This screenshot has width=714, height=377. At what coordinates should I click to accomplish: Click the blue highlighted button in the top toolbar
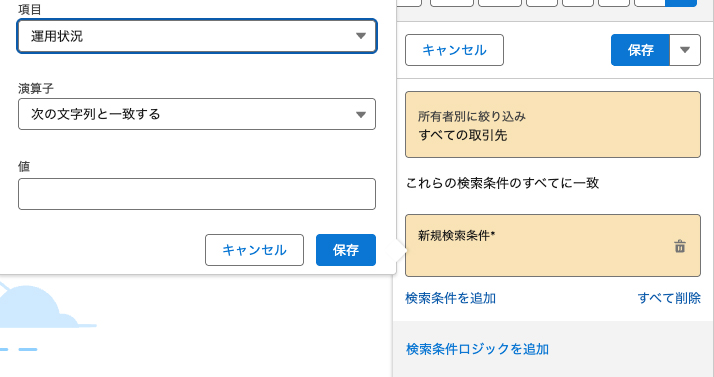[681, 3]
